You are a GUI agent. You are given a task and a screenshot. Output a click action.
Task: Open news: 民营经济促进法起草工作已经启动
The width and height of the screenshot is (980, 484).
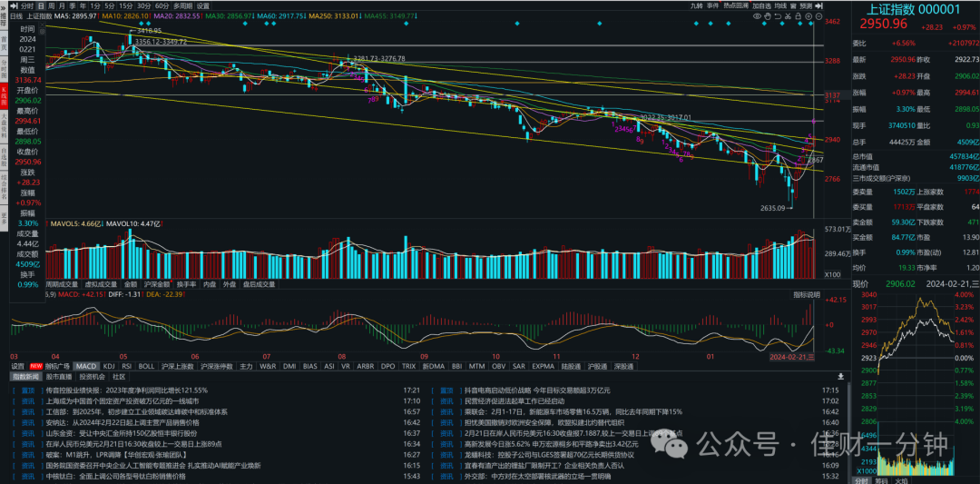(x=514, y=400)
